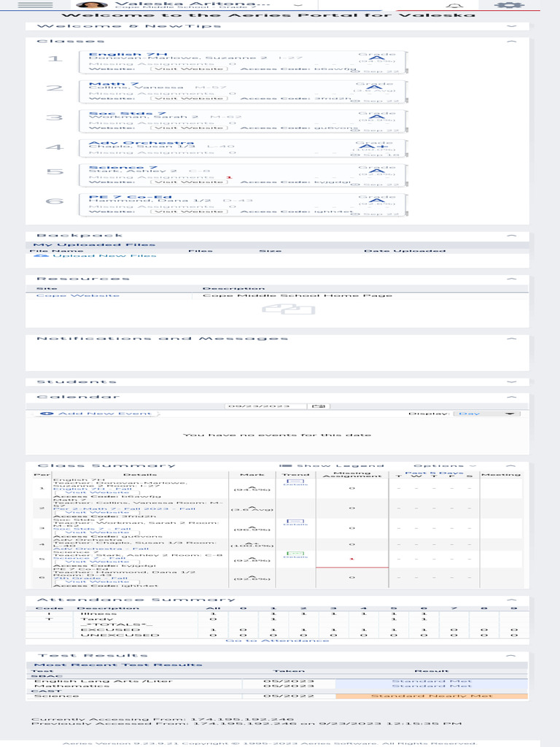The height and width of the screenshot is (747, 560).
Task: Click the Most Recent Test Results heading
Action: click(118, 665)
